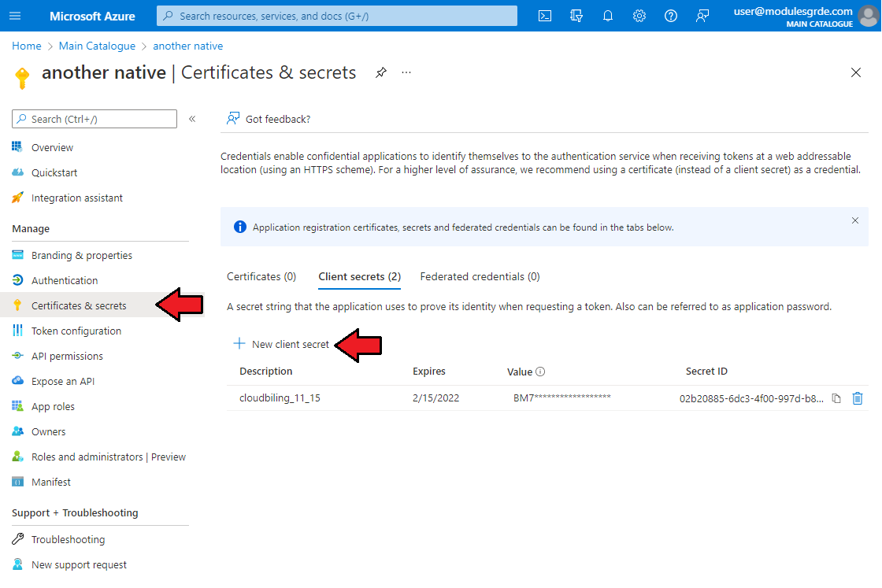This screenshot has height=588, width=882.
Task: Open Expose an API
Action: tap(62, 381)
